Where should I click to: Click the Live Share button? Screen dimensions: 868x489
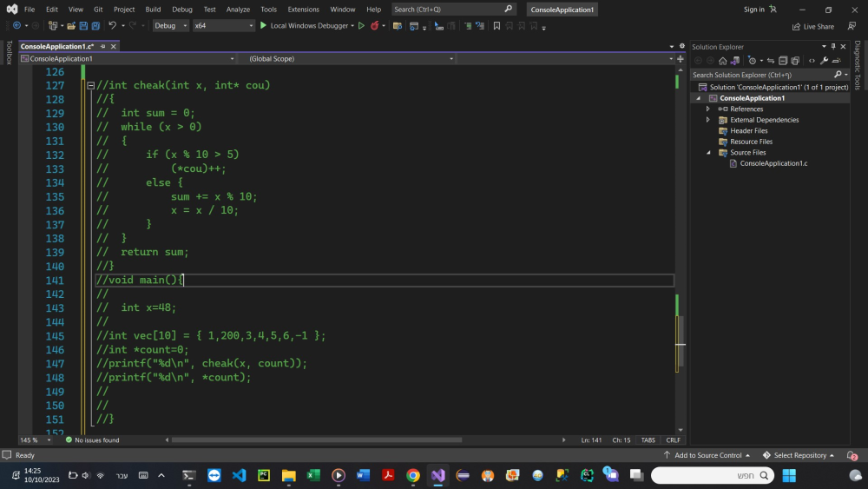812,27
